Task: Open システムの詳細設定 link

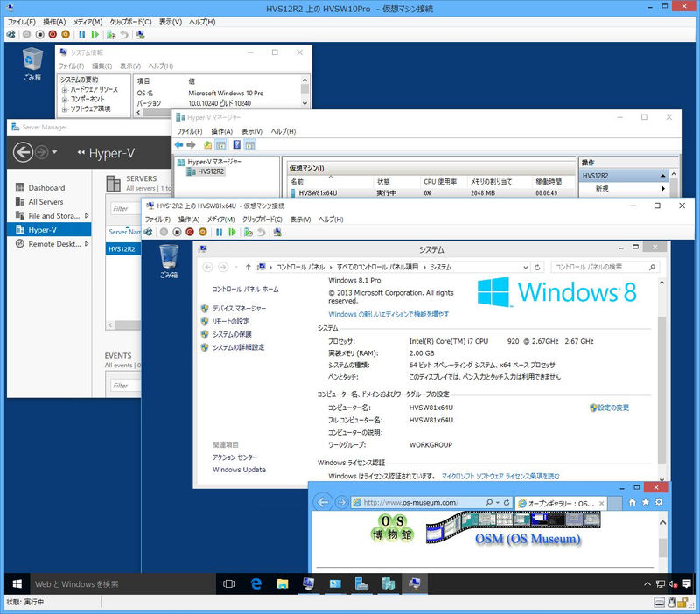Action: point(238,347)
